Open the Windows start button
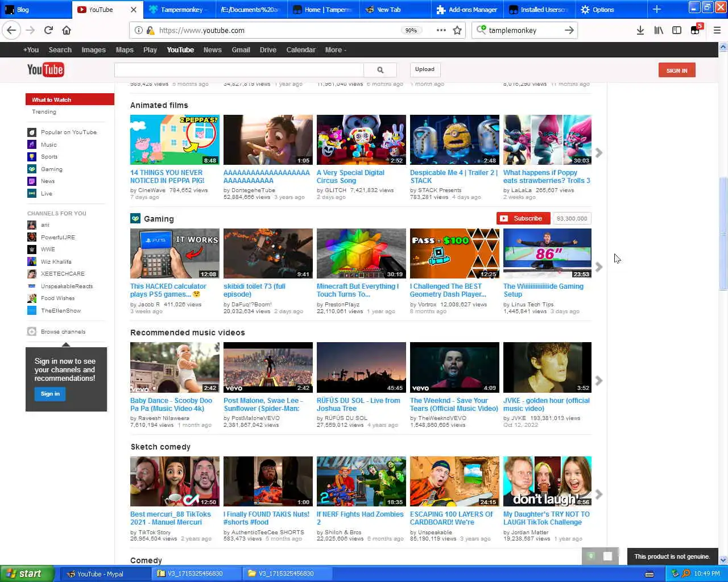Image resolution: width=728 pixels, height=582 pixels. [x=27, y=573]
